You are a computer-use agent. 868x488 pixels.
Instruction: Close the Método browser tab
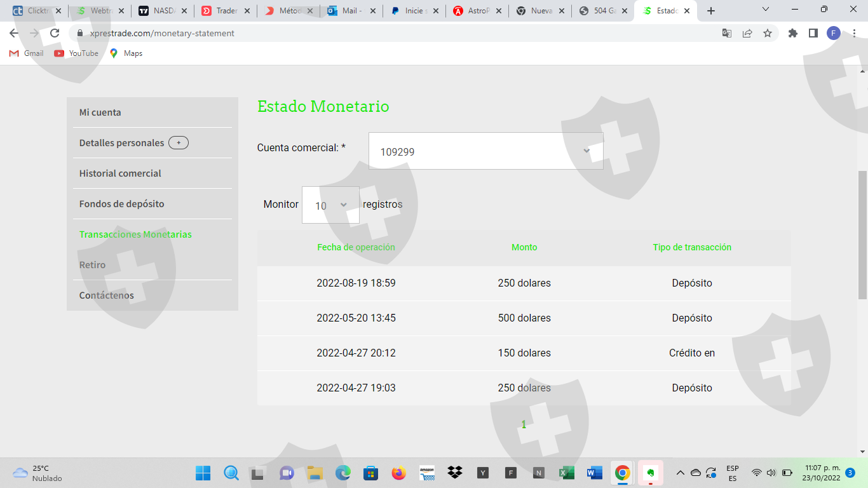[310, 11]
